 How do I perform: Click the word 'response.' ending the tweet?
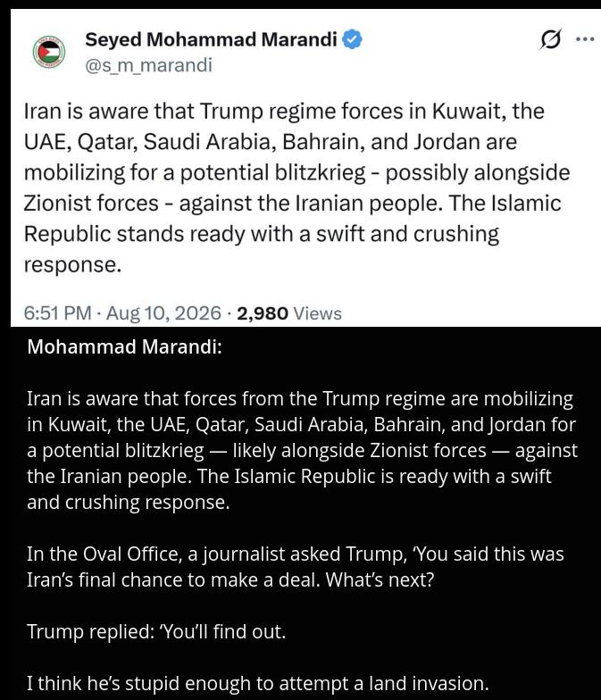click(x=72, y=265)
